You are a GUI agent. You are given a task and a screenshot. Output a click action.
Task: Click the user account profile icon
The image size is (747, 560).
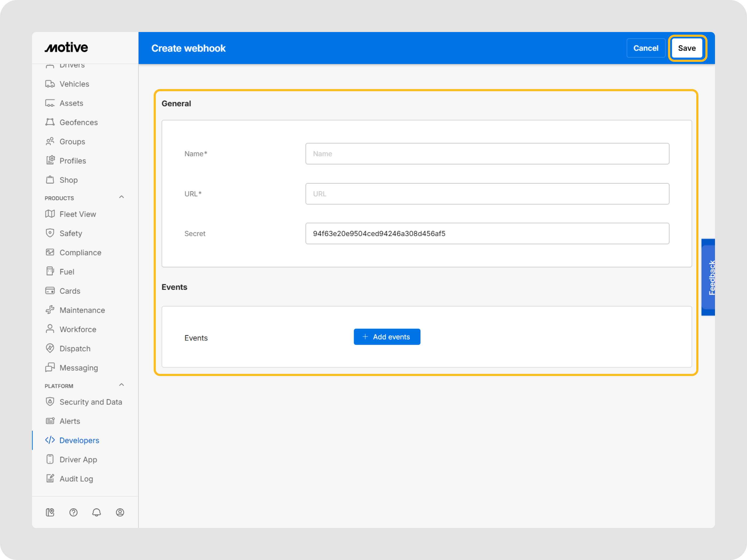pyautogui.click(x=120, y=513)
